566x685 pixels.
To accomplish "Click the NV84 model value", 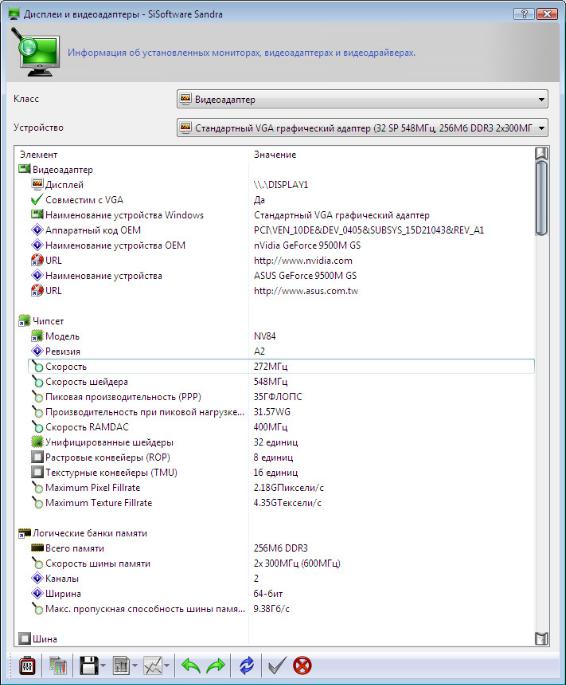I will click(x=265, y=336).
